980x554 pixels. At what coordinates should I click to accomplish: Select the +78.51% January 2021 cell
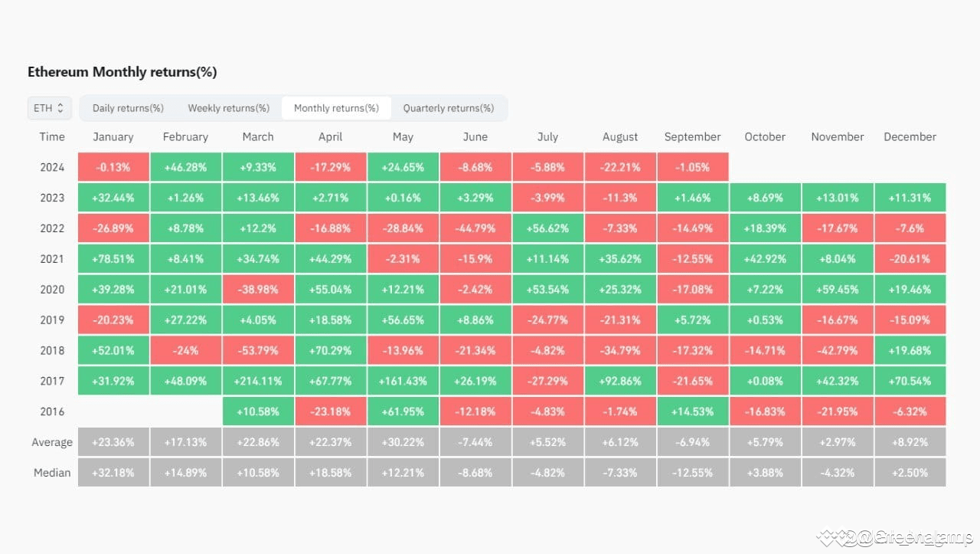[113, 258]
